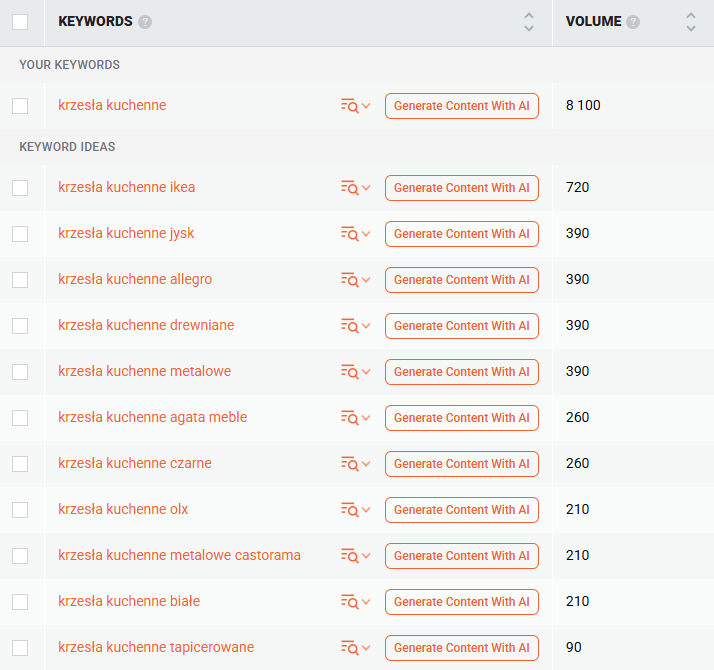The width and height of the screenshot is (714, 670).
Task: Open search-list icon for krzesła kuchenne allegro
Action: [355, 280]
